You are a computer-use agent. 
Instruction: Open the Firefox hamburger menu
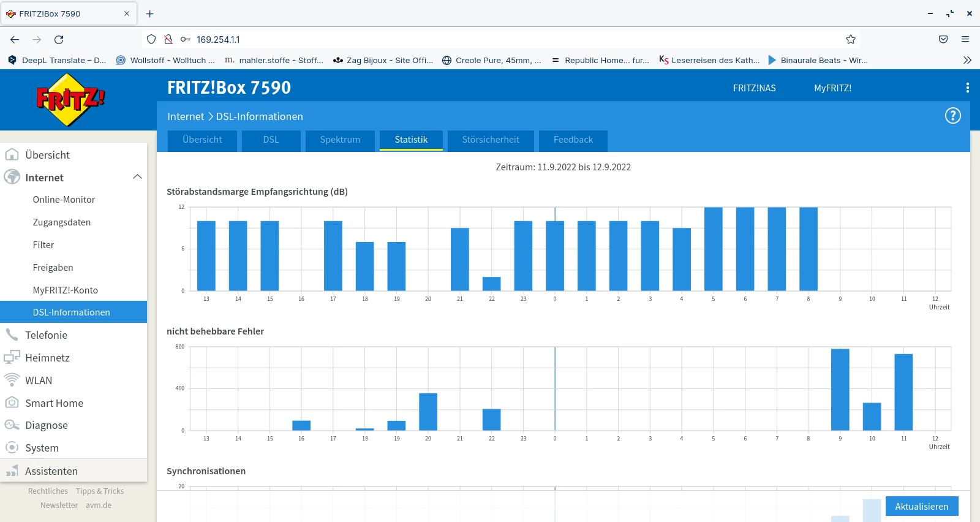(965, 40)
